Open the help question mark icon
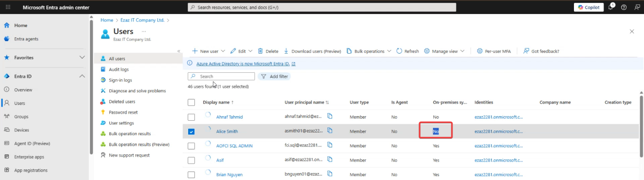Image resolution: width=644 pixels, height=180 pixels. [624, 7]
